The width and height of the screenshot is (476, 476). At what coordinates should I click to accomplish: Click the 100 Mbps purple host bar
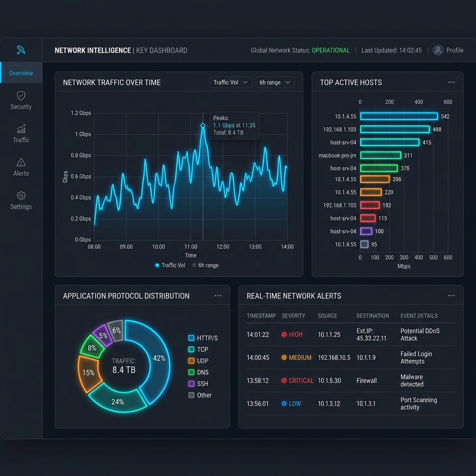pos(366,231)
